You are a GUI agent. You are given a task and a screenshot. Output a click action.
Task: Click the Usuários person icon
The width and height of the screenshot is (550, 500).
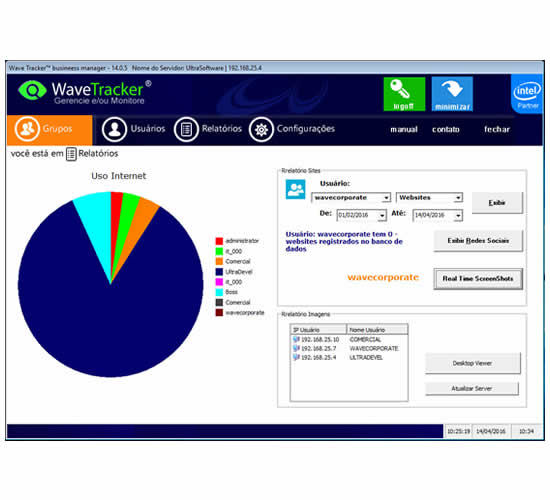pyautogui.click(x=114, y=129)
